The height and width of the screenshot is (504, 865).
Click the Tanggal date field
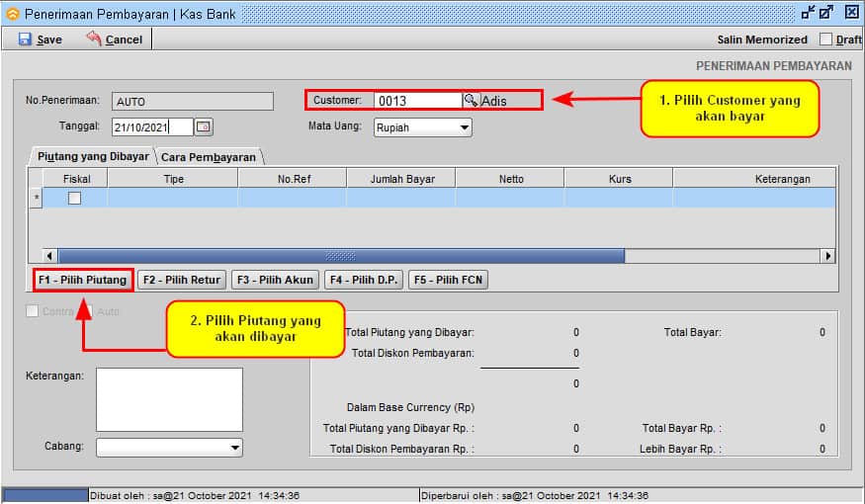pos(153,126)
